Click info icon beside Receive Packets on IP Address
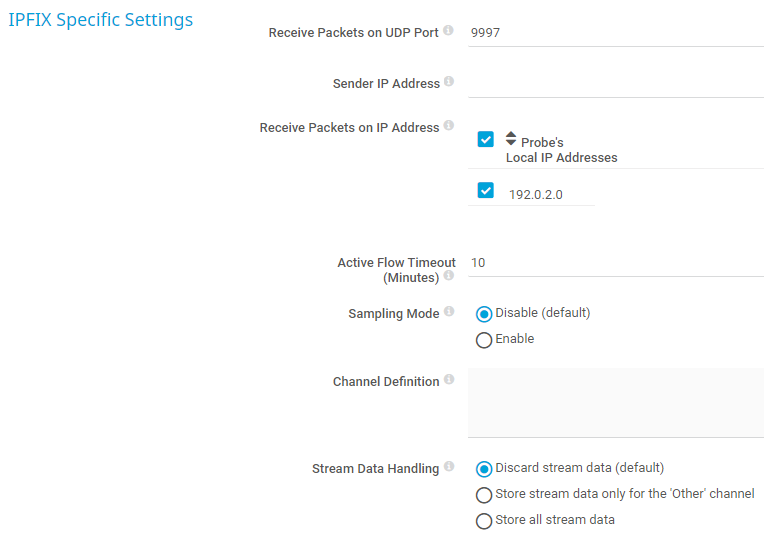Screen dimensions: 764x538 coord(449,126)
